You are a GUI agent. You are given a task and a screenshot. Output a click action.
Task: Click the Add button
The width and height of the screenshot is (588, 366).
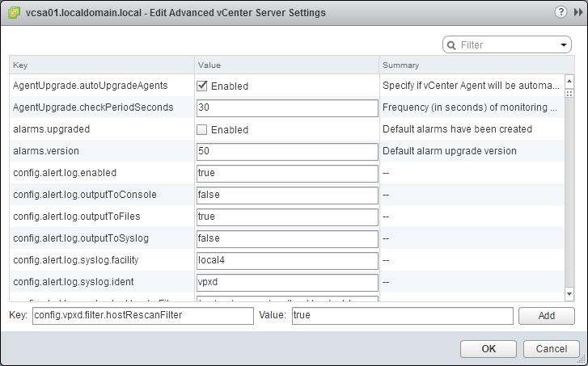point(547,316)
